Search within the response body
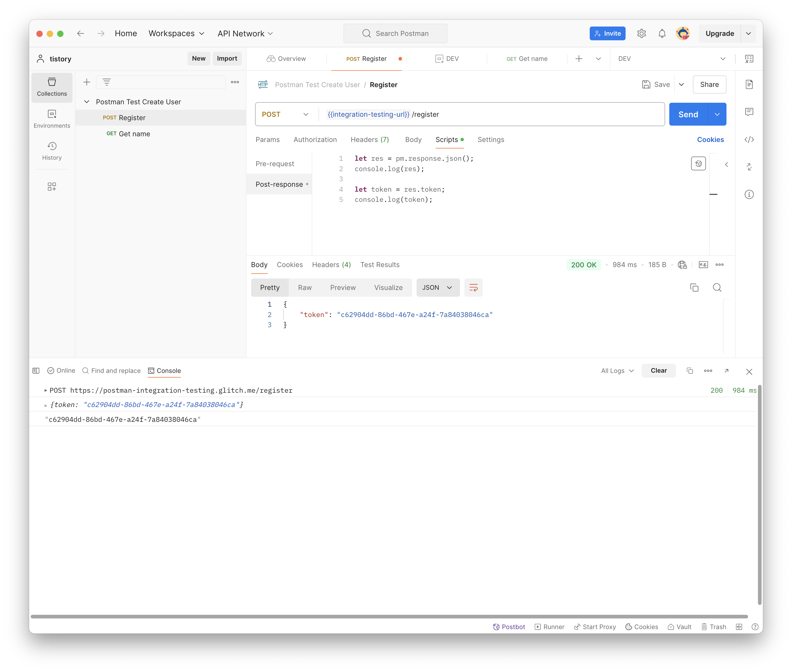Screen dimensions: 792x672 tap(717, 288)
